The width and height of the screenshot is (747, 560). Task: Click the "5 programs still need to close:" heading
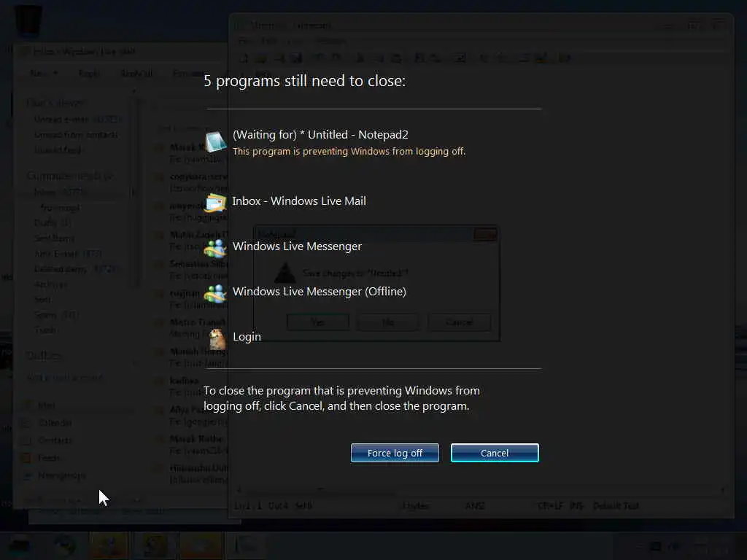(304, 81)
